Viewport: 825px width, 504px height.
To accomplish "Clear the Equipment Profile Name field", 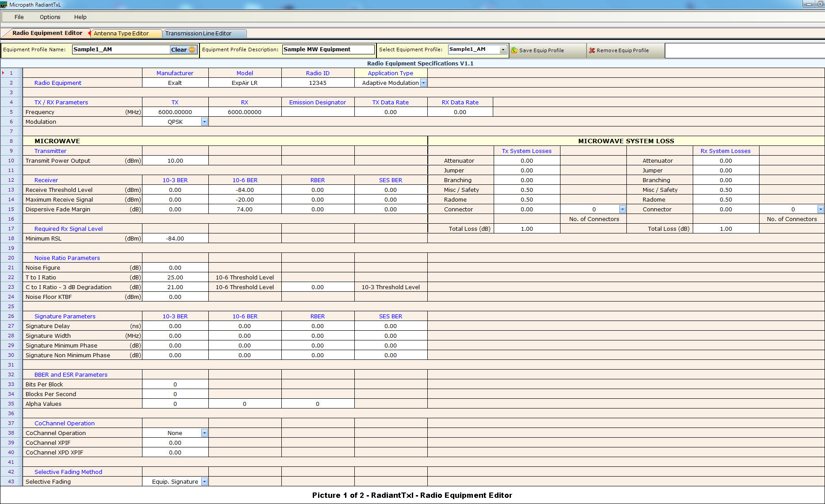I will 183,50.
